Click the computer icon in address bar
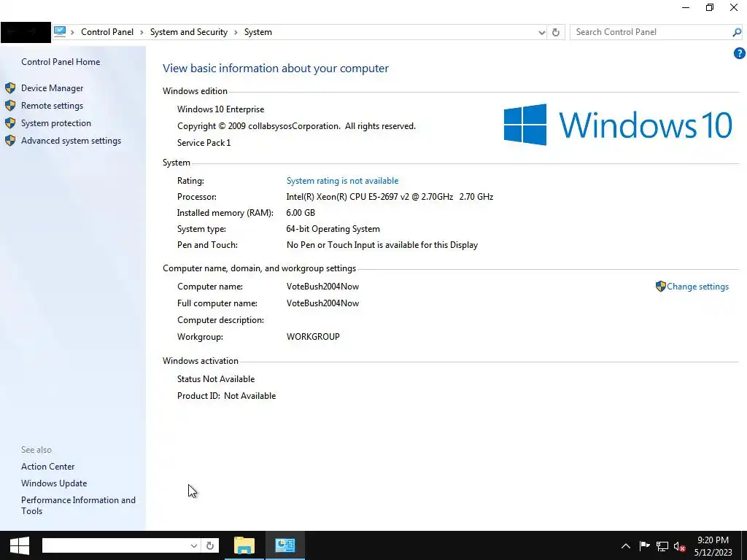 [x=60, y=31]
